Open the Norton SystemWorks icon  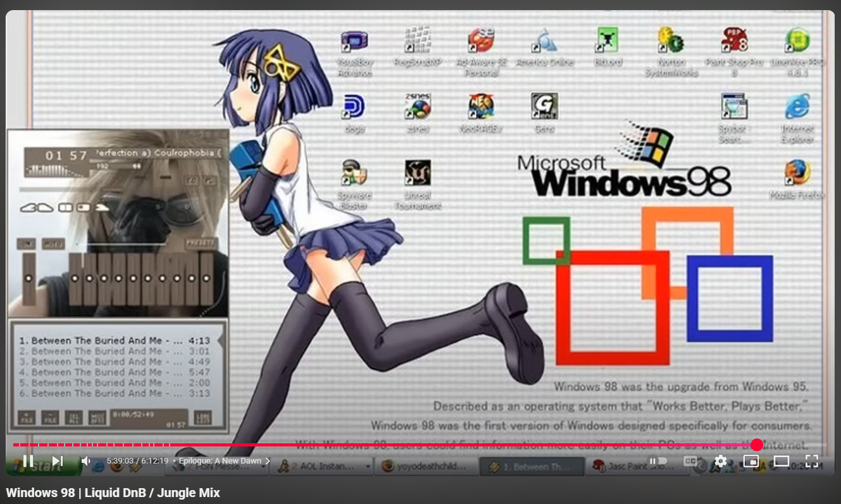click(x=671, y=51)
